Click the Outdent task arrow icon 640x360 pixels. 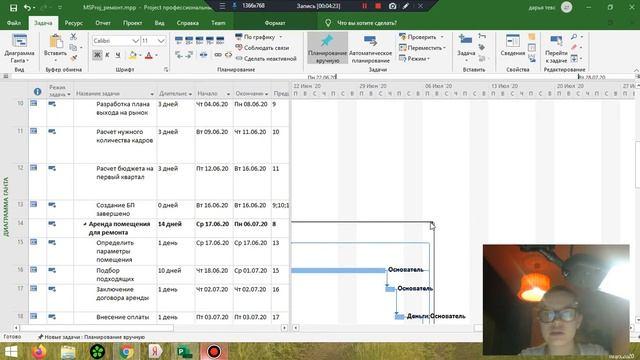pos(179,55)
